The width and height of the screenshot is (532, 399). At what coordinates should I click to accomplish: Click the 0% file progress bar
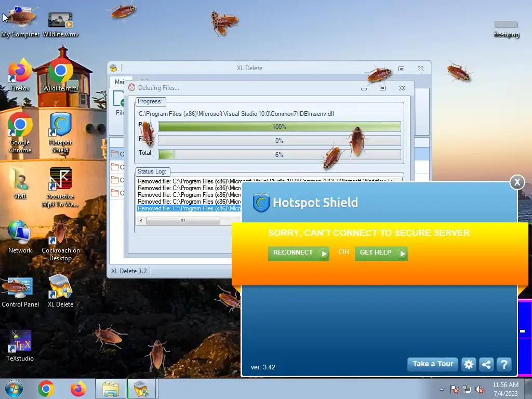point(279,140)
